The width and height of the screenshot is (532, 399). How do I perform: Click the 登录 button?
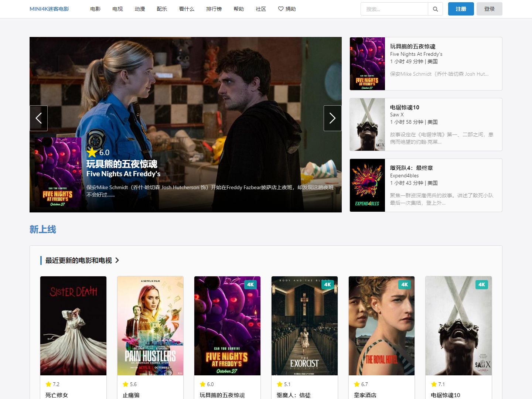(x=490, y=9)
